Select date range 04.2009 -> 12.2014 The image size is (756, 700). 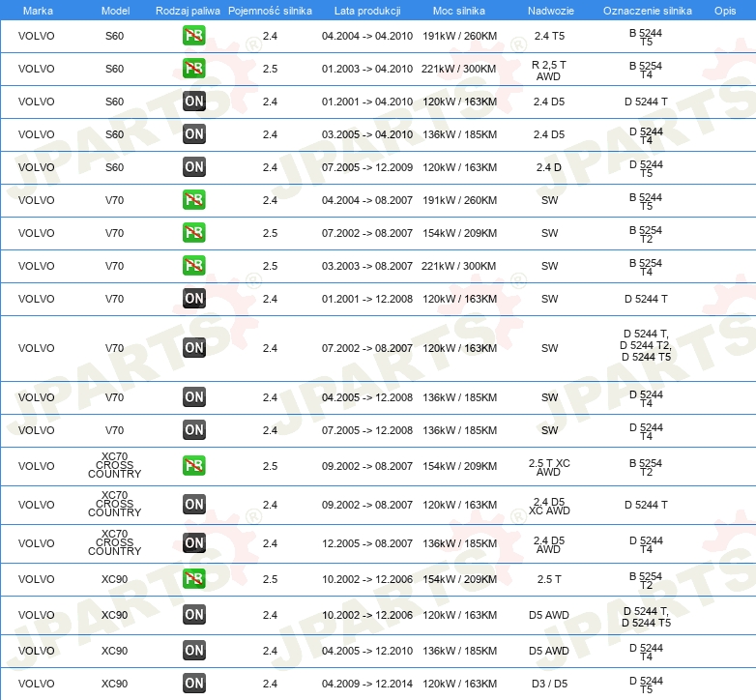click(367, 684)
